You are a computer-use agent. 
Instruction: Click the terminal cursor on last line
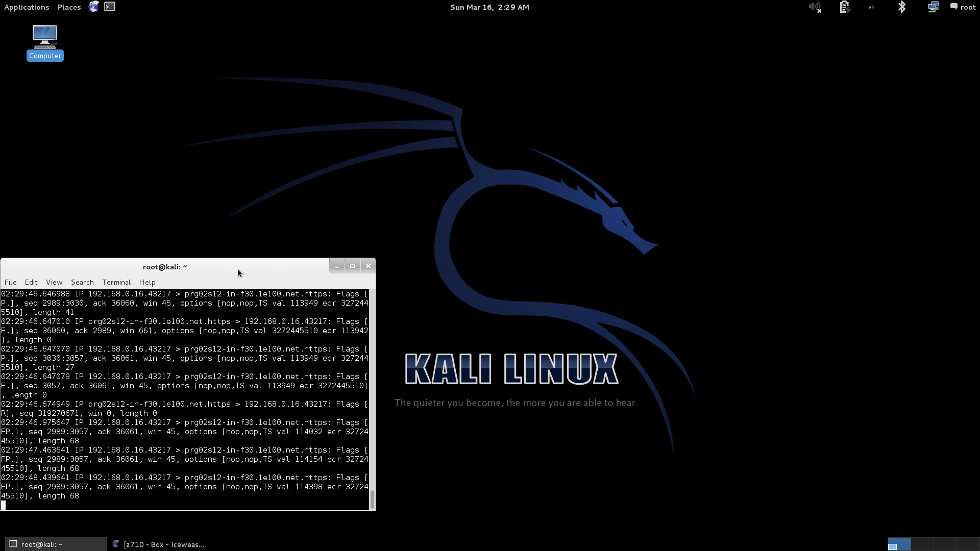3,505
